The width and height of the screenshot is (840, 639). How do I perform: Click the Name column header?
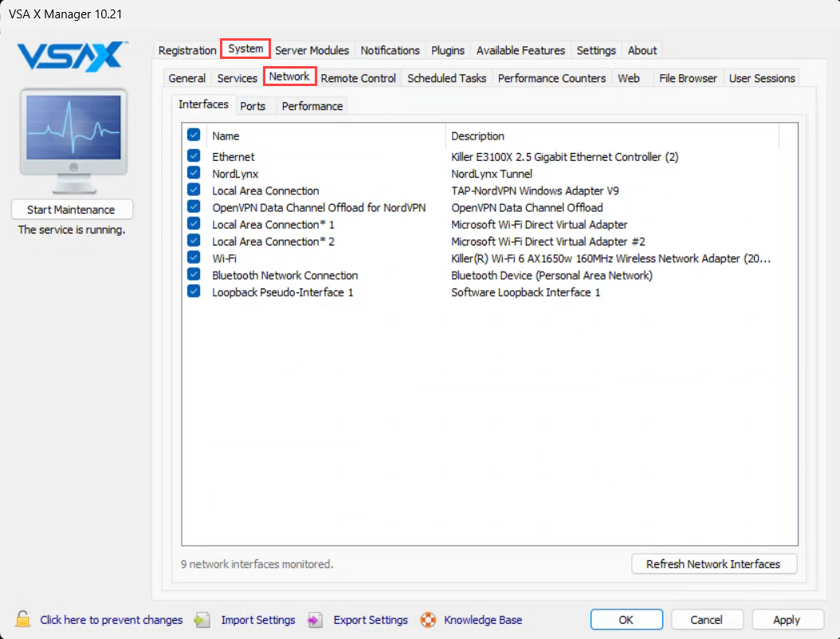tap(326, 136)
